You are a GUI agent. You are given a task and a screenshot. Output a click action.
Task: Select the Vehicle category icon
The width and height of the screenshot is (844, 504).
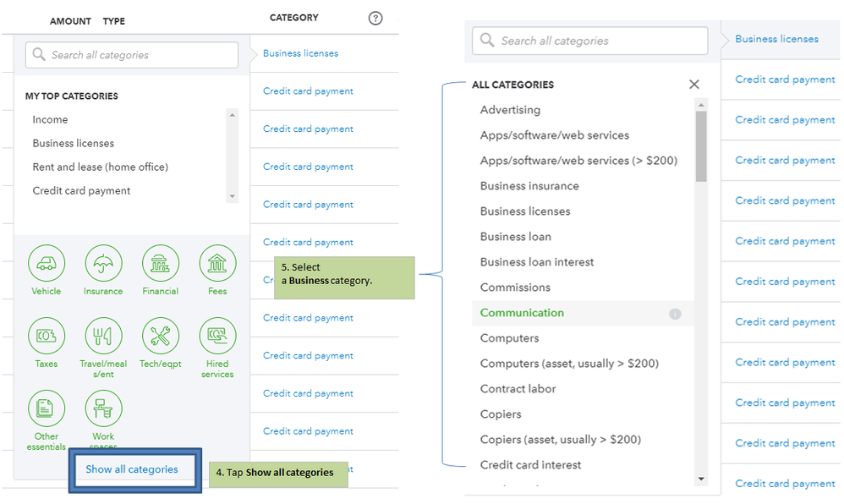click(47, 263)
